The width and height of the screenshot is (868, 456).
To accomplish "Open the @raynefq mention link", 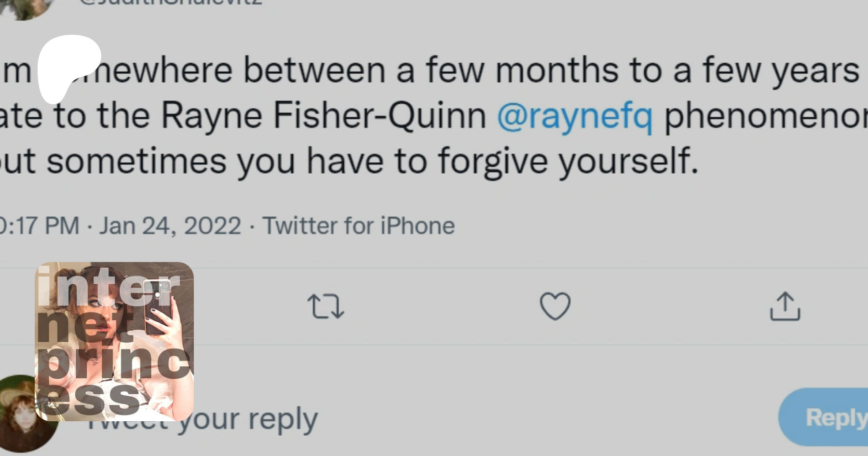I will pos(575,116).
